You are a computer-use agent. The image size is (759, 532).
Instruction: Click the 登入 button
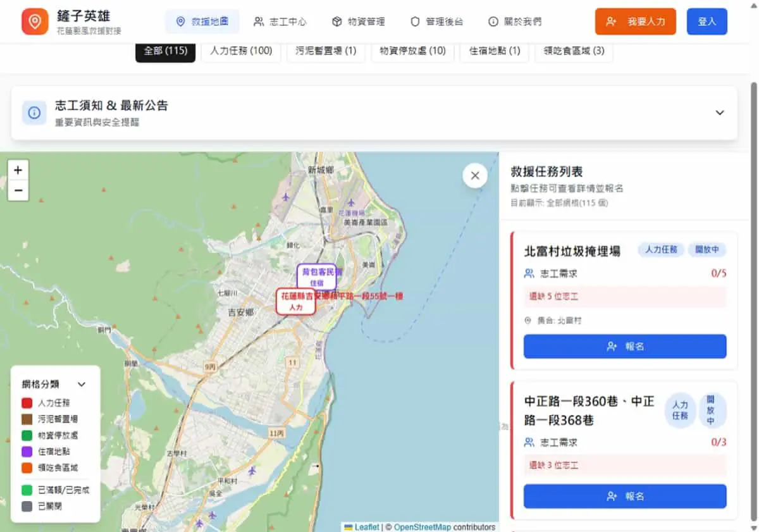pos(707,22)
